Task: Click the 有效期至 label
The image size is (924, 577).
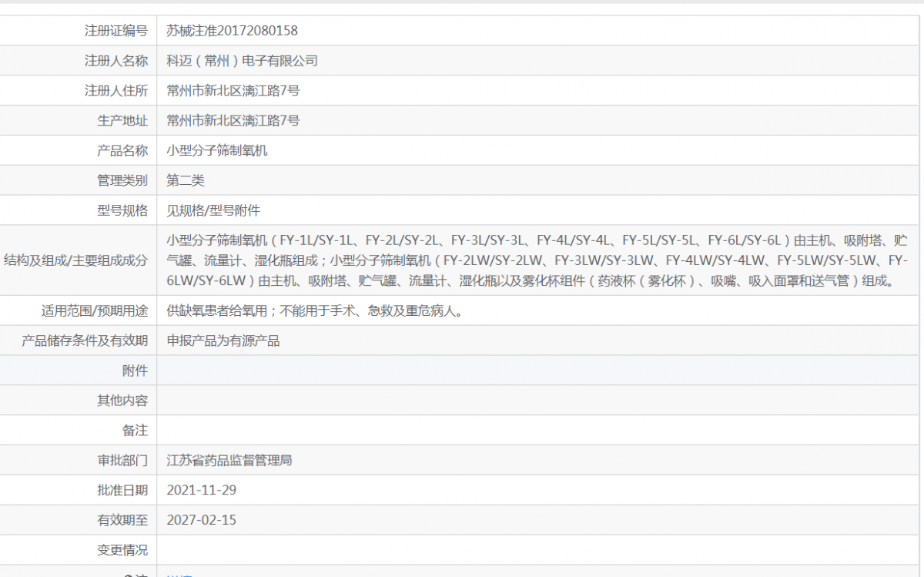Action: (x=122, y=521)
